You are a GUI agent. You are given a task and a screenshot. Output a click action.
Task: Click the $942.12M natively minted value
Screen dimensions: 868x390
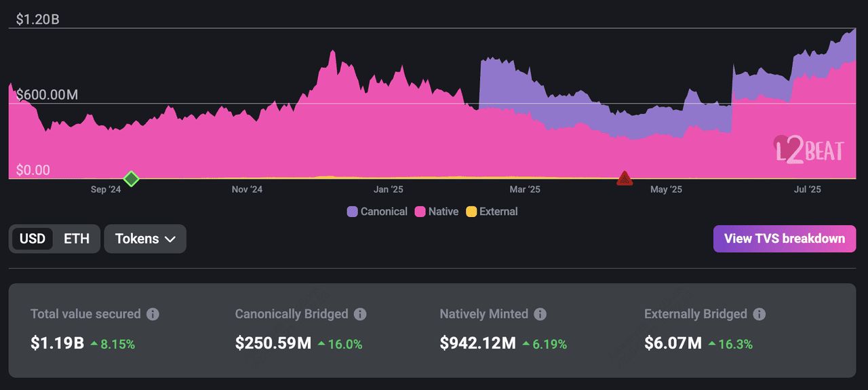[477, 343]
